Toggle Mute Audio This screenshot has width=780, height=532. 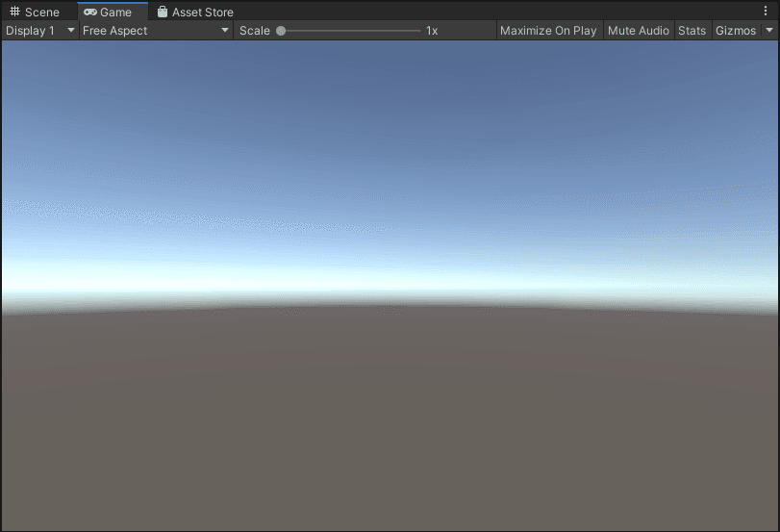pos(639,31)
